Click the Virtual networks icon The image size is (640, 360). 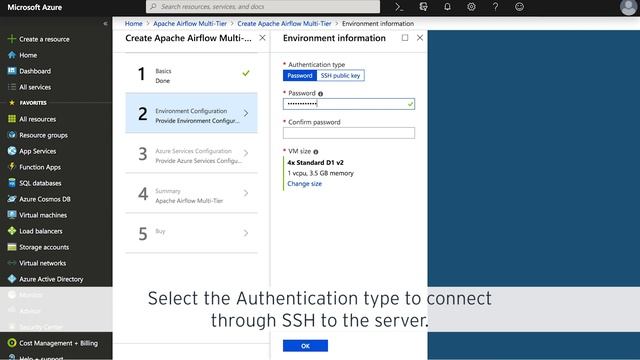11,263
